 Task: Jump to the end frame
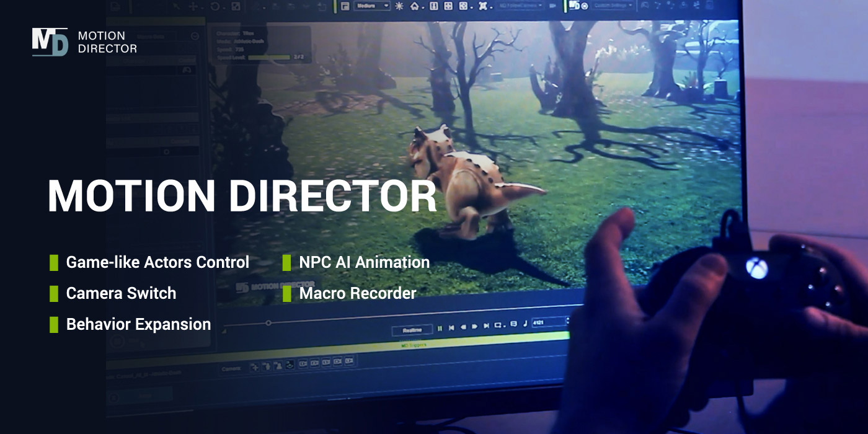(x=487, y=325)
